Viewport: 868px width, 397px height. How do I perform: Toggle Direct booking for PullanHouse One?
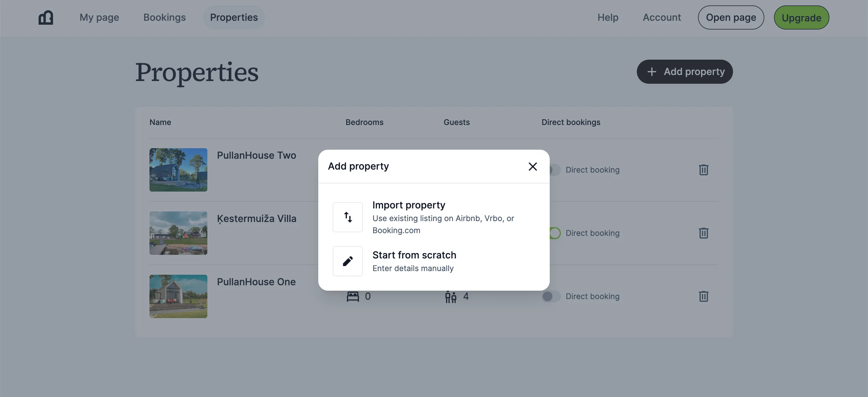click(551, 296)
